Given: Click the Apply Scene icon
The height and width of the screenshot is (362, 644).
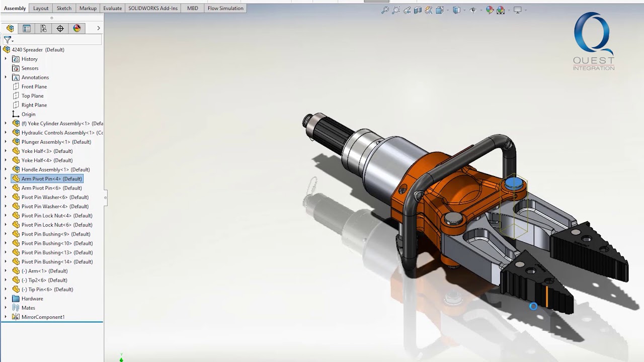Looking at the screenshot, I should [x=501, y=10].
